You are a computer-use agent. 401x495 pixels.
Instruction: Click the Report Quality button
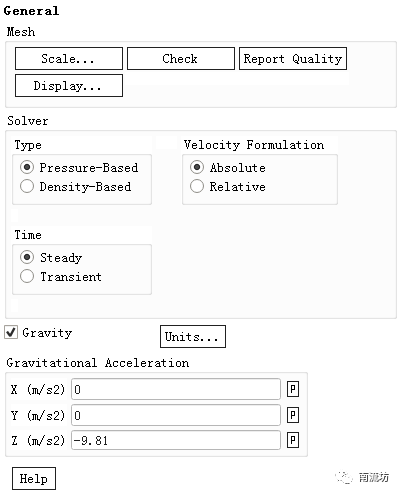point(293,59)
